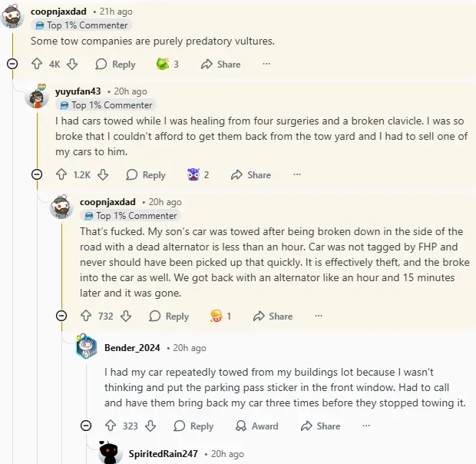Viewport: 476px width, 464px height.
Task: Click Bender_2024's avatar thumbnail
Action: (x=87, y=348)
